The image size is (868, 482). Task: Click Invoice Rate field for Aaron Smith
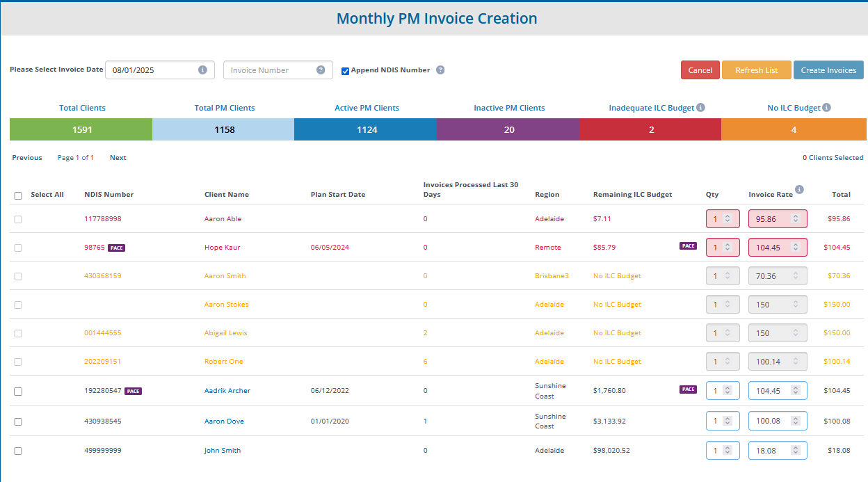tap(778, 276)
